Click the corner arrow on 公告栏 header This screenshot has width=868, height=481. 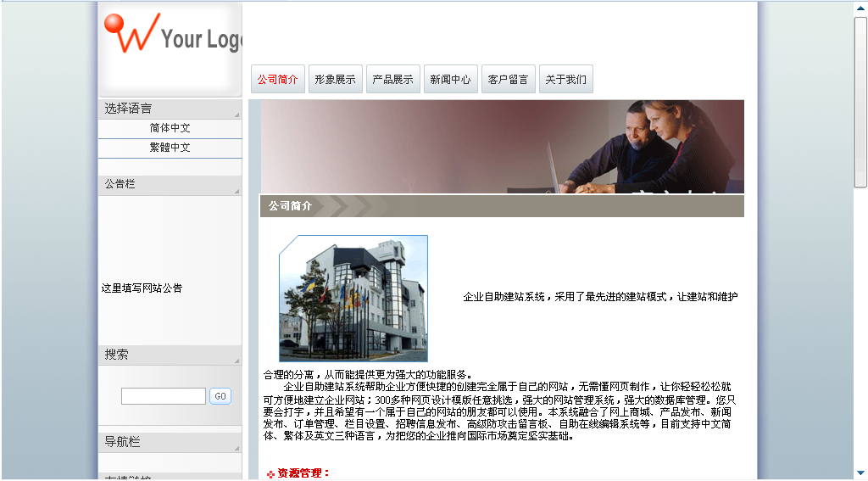(x=237, y=191)
